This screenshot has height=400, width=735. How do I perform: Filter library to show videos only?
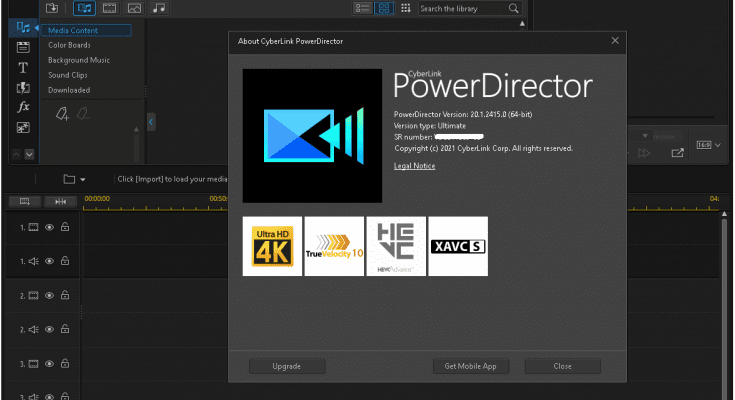click(x=109, y=8)
